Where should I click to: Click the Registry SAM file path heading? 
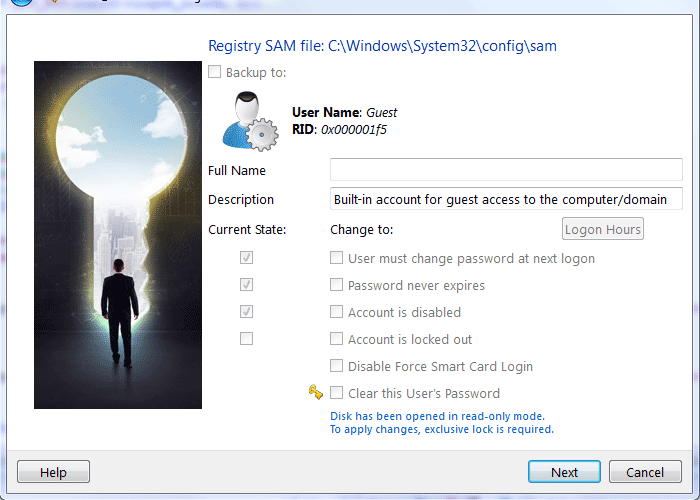pyautogui.click(x=382, y=46)
